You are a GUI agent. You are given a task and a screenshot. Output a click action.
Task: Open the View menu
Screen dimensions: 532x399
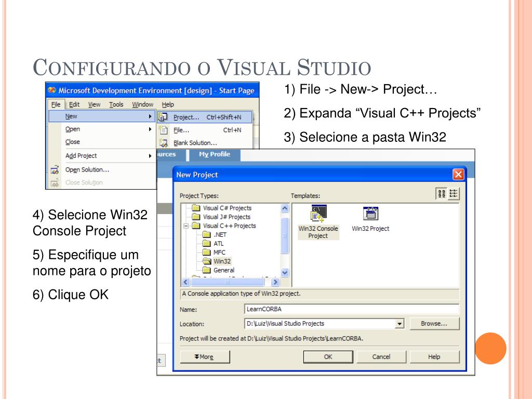[x=94, y=104]
